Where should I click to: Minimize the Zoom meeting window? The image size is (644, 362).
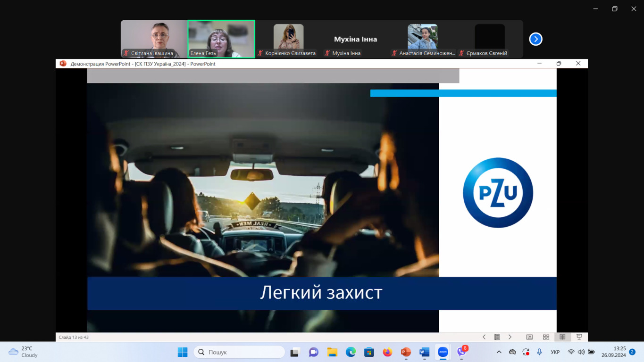596,8
